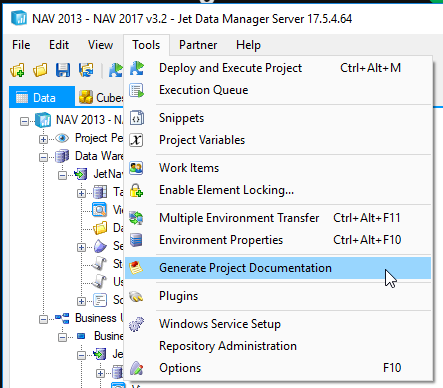Choose Enable Element Locking...
The width and height of the screenshot is (443, 388).
point(278,190)
